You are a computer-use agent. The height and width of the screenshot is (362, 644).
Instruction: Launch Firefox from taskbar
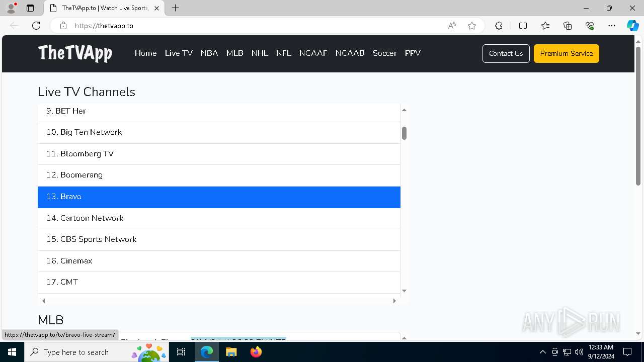256,352
